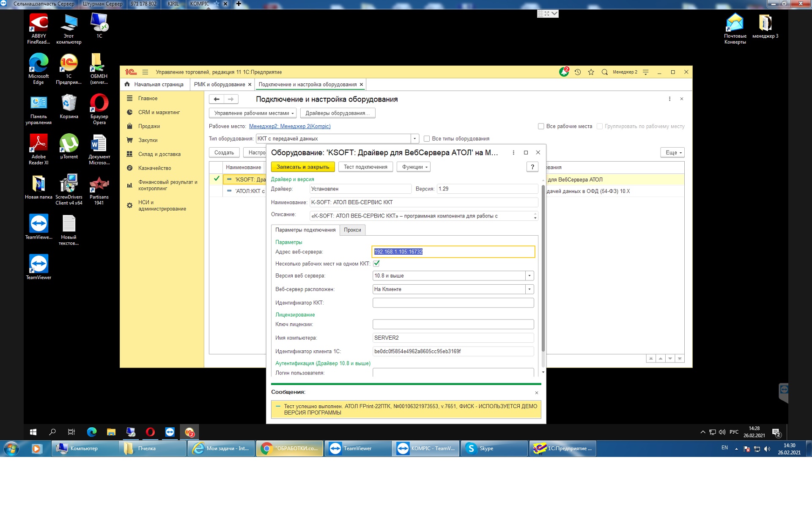Enable Все типы оборудования checkbox
The width and height of the screenshot is (812, 528).
click(427, 138)
